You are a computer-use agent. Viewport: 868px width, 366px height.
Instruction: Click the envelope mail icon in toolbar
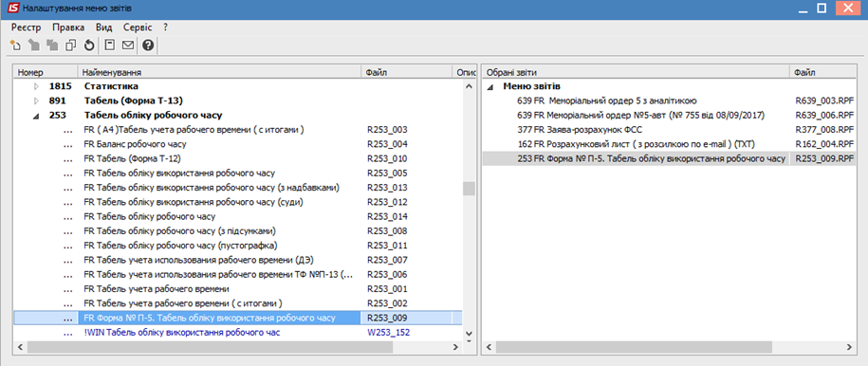[x=128, y=46]
